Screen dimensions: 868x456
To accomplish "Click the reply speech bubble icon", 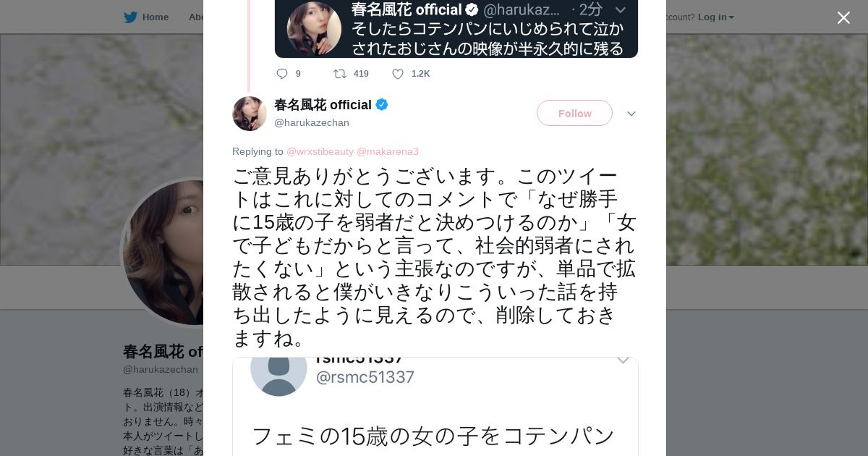I will (x=282, y=74).
